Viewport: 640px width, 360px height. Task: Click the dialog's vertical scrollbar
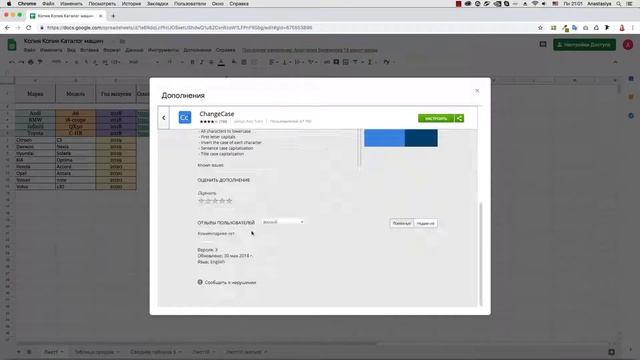[481, 253]
